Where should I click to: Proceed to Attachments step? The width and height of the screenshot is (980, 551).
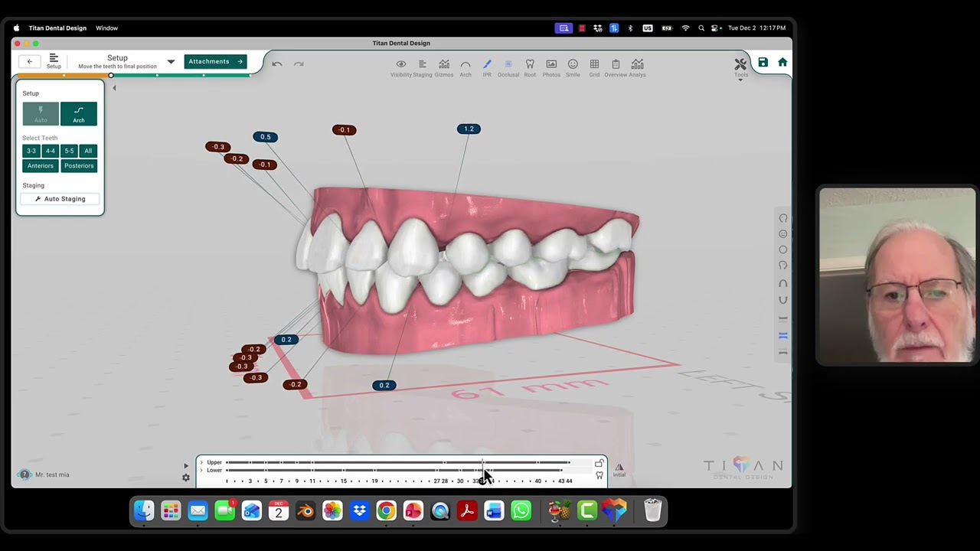[215, 61]
